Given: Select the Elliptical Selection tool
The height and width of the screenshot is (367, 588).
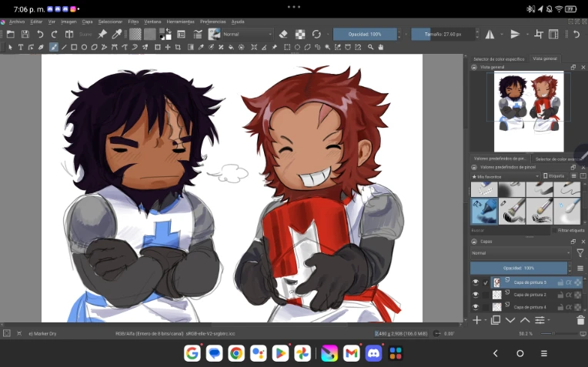Looking at the screenshot, I should click(297, 47).
